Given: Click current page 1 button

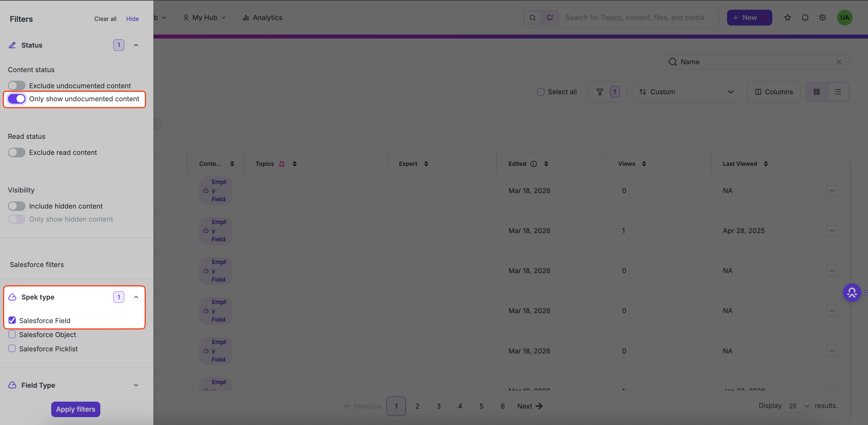Looking at the screenshot, I should pyautogui.click(x=396, y=406).
